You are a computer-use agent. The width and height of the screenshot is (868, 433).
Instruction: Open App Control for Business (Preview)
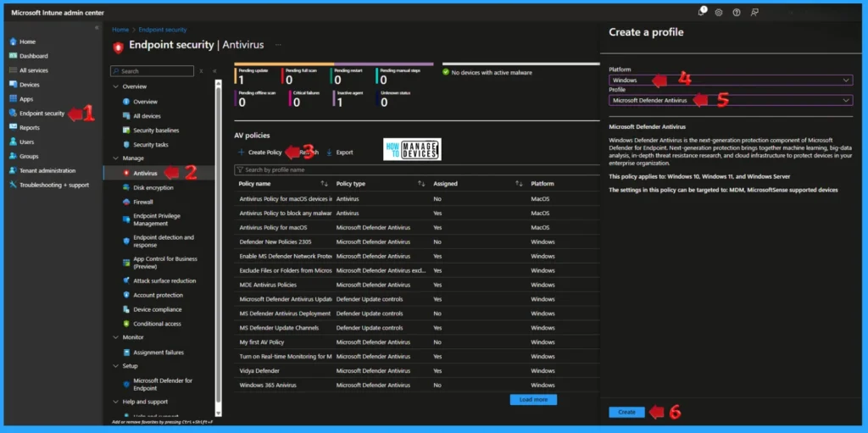(165, 263)
